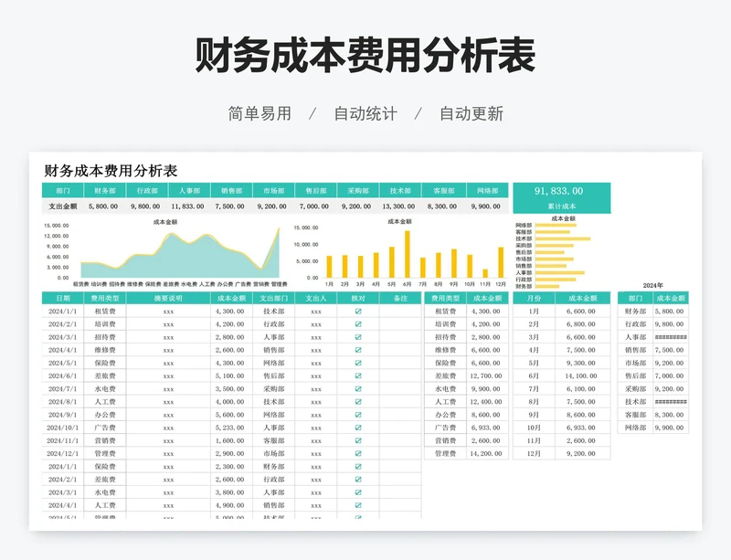The width and height of the screenshot is (731, 560).
Task: Select the 5,233.00 cost cell
Action: click(230, 428)
